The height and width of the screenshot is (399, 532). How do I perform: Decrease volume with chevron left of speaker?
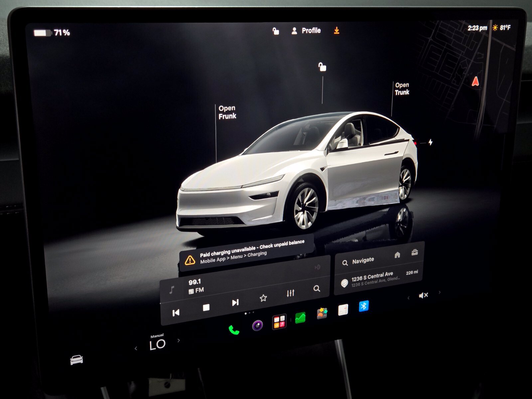409,298
